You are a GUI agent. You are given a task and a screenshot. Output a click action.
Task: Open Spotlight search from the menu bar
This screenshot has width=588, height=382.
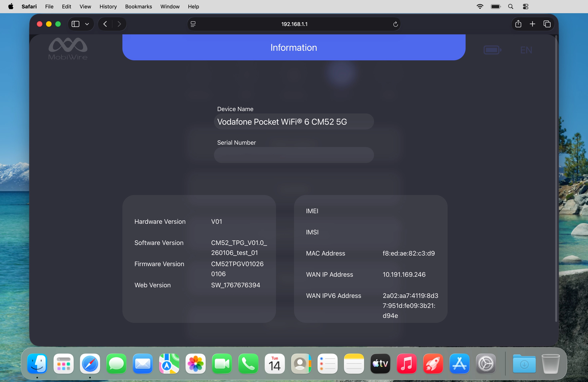click(510, 6)
